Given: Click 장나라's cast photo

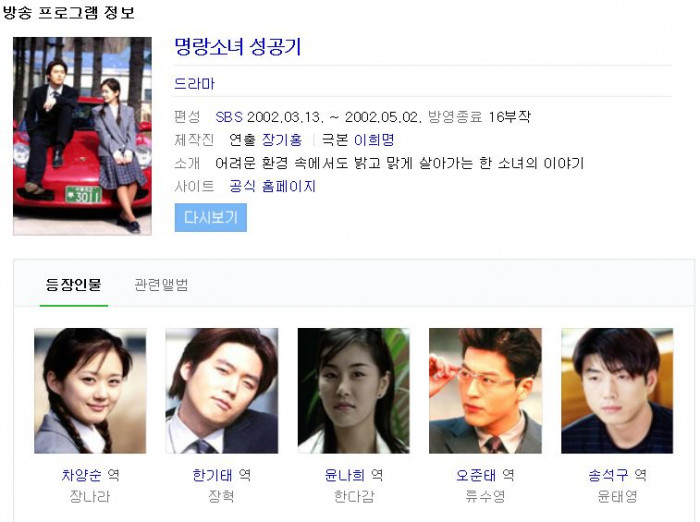Looking at the screenshot, I should point(90,391).
